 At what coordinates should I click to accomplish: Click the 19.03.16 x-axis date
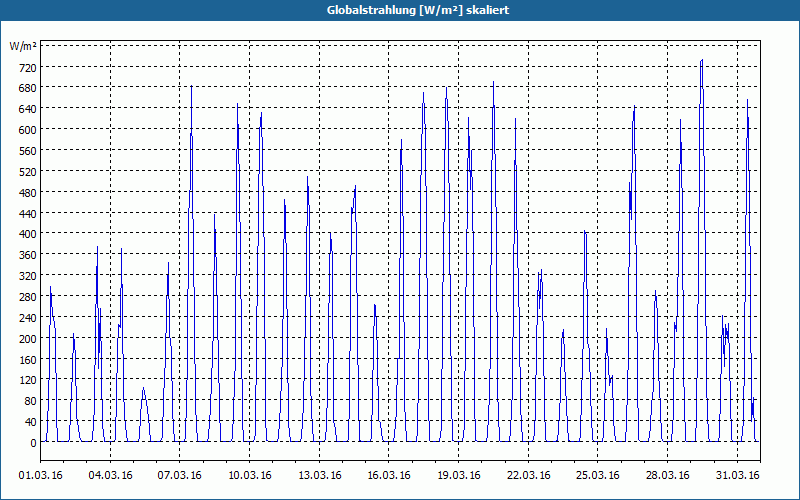pos(459,475)
